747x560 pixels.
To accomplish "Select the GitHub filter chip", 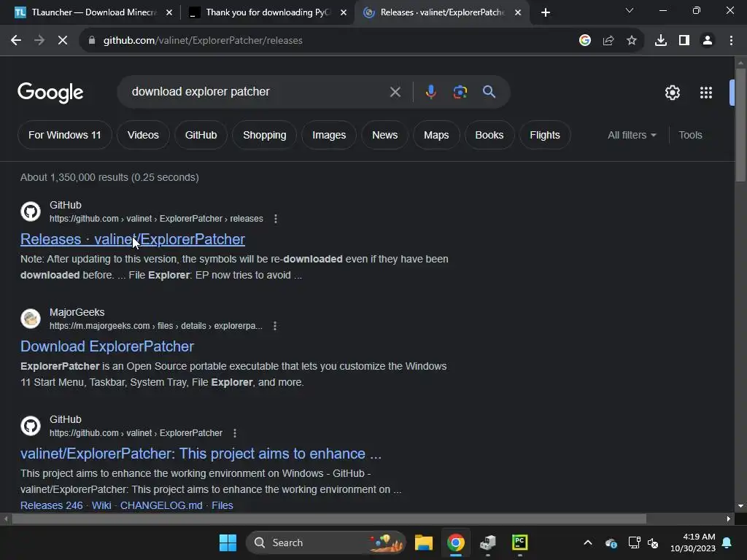I will pos(201,135).
